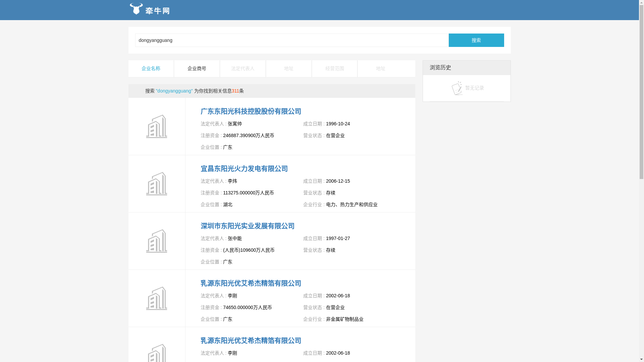The height and width of the screenshot is (362, 644).
Task: Click registered capital 246887.390900万人民币
Action: [x=249, y=135]
